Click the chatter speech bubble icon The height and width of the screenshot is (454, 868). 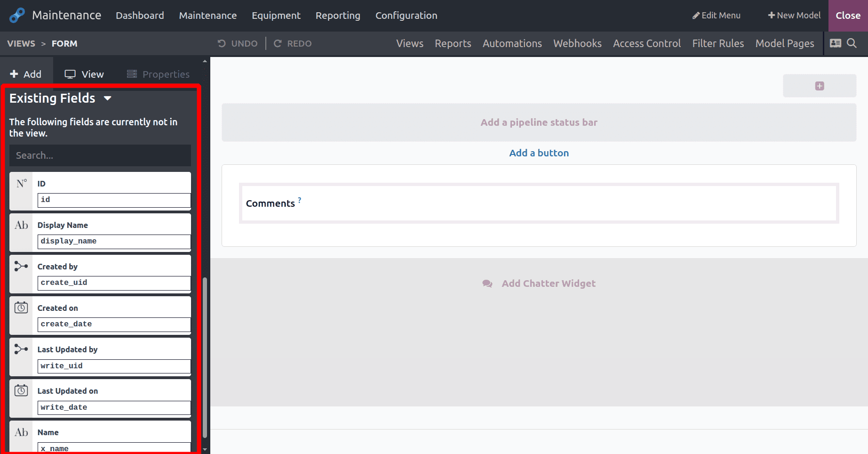point(487,284)
